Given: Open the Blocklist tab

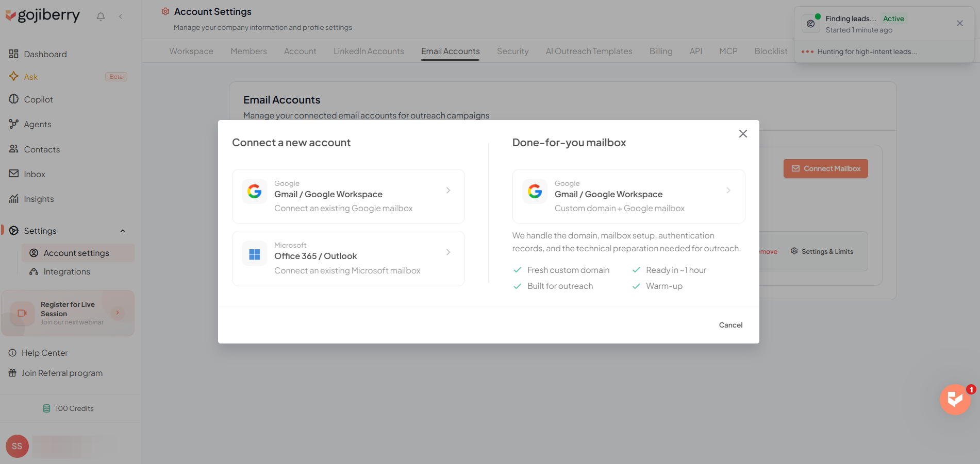Looking at the screenshot, I should pyautogui.click(x=771, y=51).
